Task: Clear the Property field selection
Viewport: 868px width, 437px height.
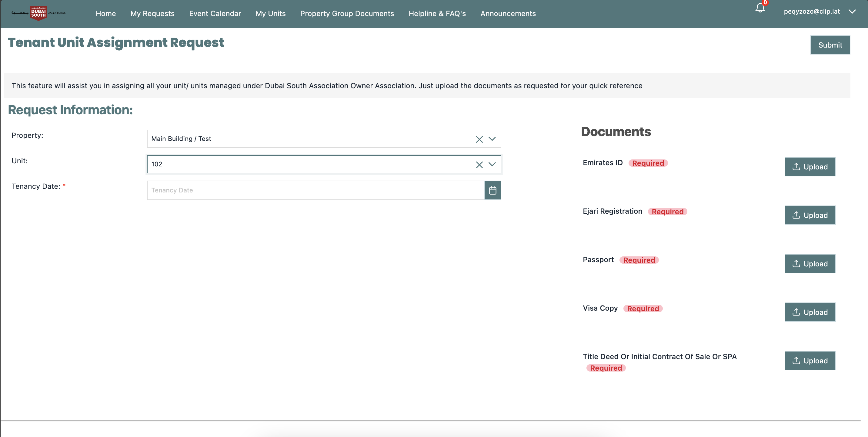Action: (479, 139)
